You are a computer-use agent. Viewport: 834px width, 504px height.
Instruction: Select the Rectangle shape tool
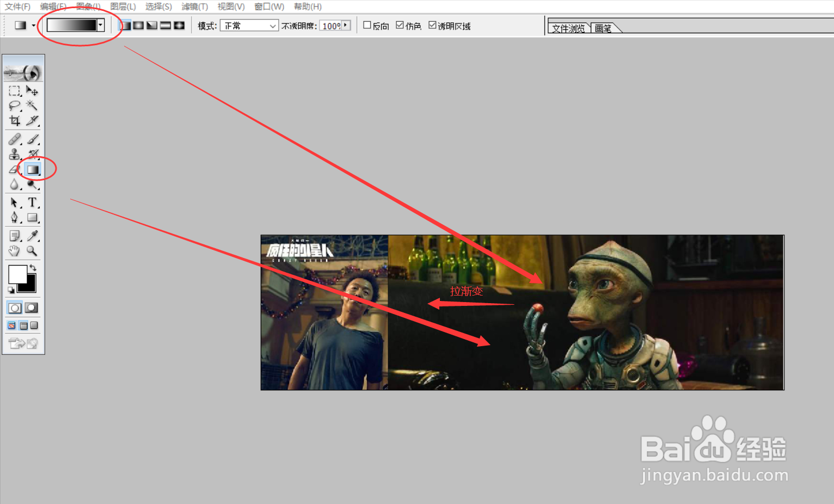click(x=32, y=218)
